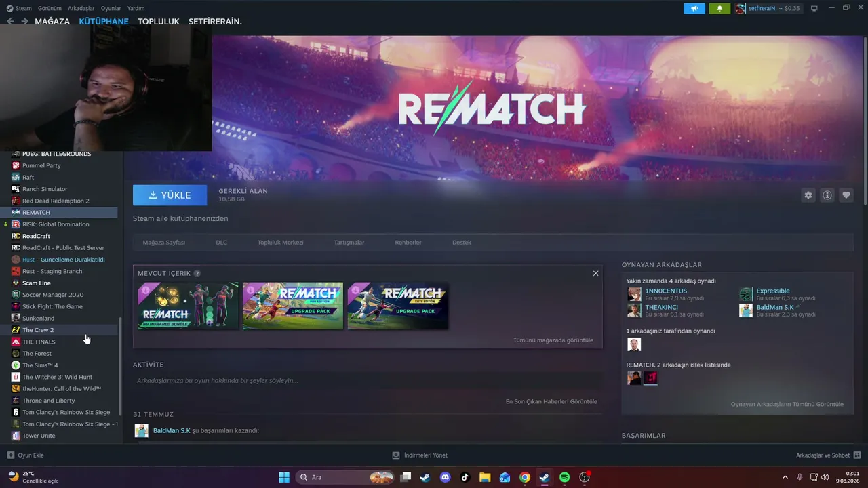Click the Mevcut İçerik help question mark
Image resolution: width=868 pixels, height=488 pixels.
pyautogui.click(x=197, y=273)
